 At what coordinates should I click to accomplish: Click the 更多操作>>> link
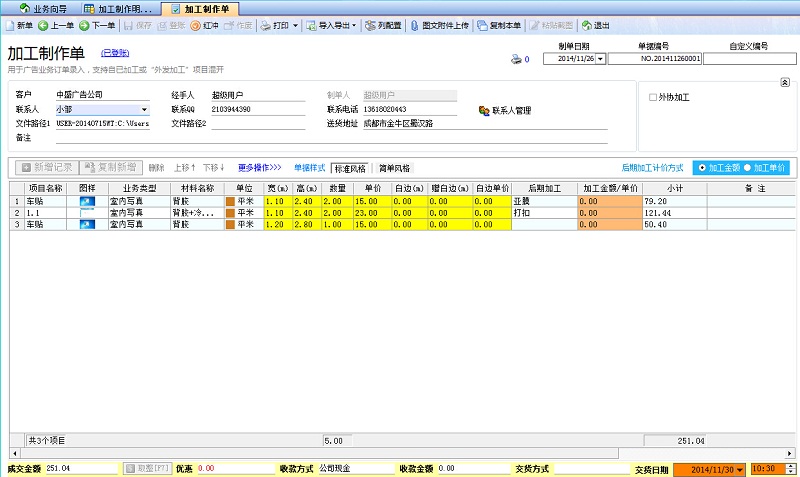click(x=259, y=168)
